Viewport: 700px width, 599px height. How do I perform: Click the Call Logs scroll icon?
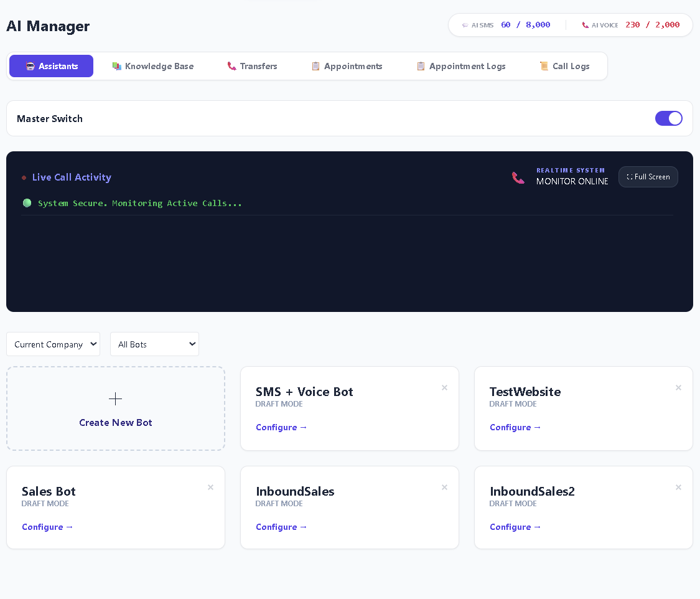click(544, 66)
